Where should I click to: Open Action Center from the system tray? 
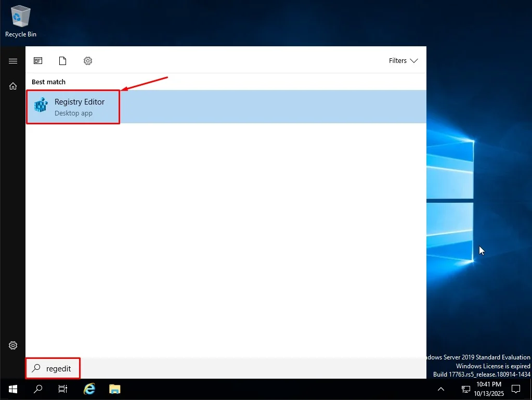coord(515,389)
